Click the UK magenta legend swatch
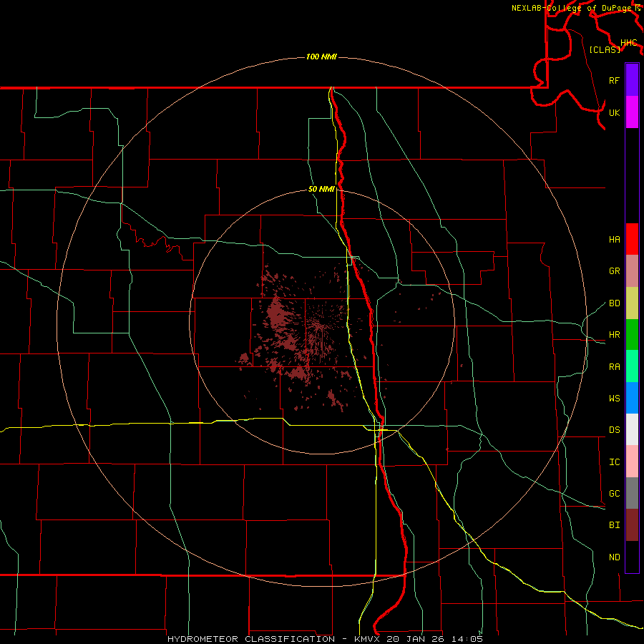 [632, 112]
